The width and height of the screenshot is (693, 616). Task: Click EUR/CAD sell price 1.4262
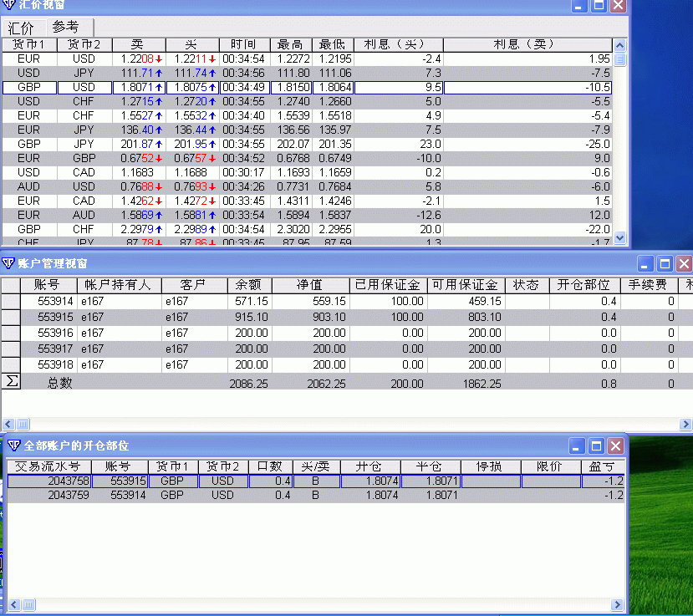pos(139,201)
